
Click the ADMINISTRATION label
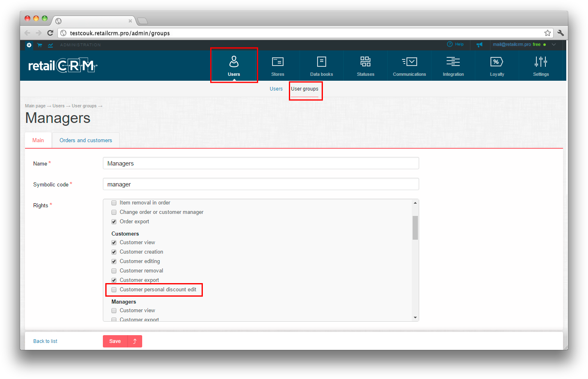[80, 45]
